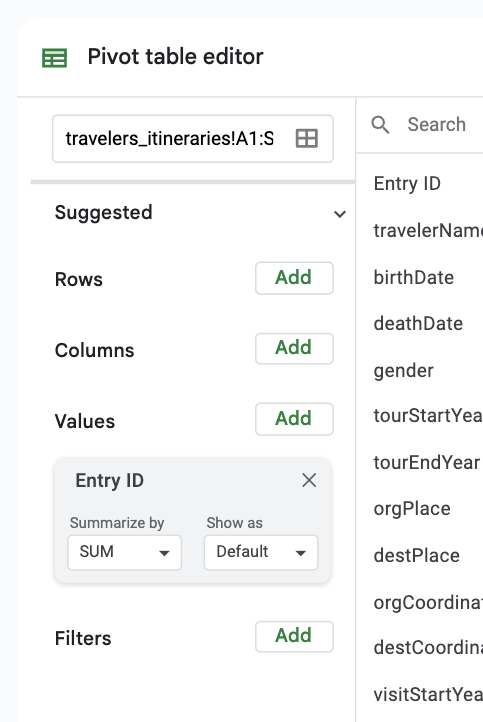483x722 pixels.
Task: Click the data range input field
Action: [192, 139]
